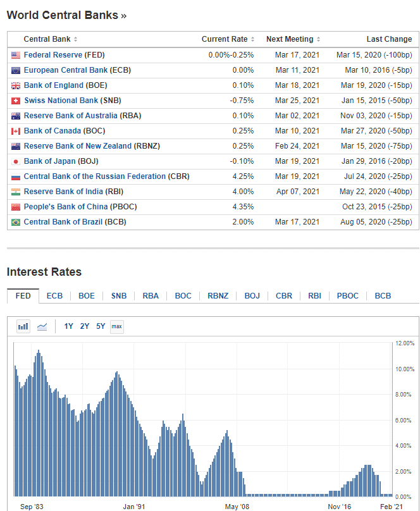Click the India flag icon
This screenshot has height=511, width=420.
click(16, 192)
